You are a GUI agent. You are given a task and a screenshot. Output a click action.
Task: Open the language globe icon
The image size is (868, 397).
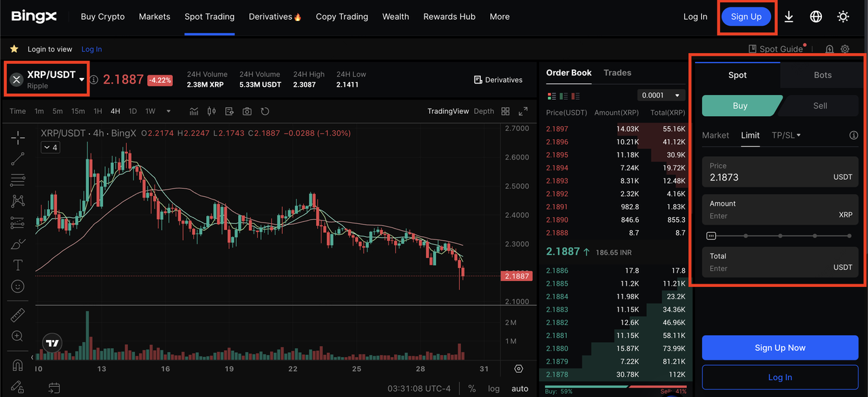(x=816, y=16)
